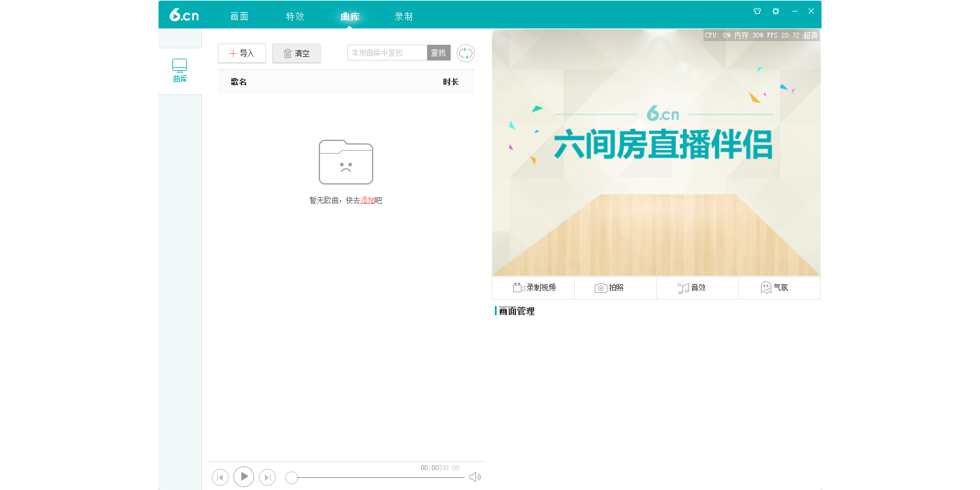This screenshot has width=980, height=490.
Task: Go to the 录制 tab
Action: [403, 16]
